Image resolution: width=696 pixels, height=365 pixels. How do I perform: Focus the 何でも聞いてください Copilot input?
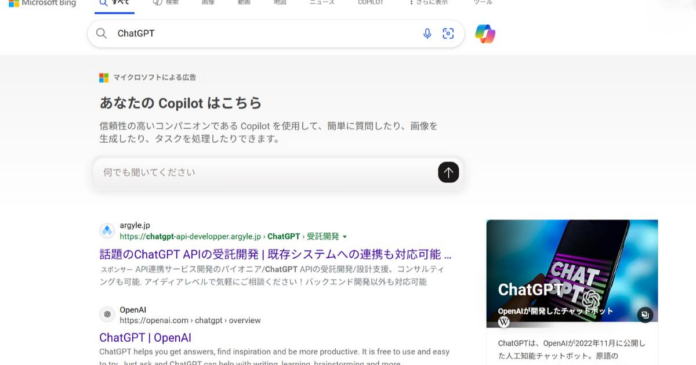(266, 172)
